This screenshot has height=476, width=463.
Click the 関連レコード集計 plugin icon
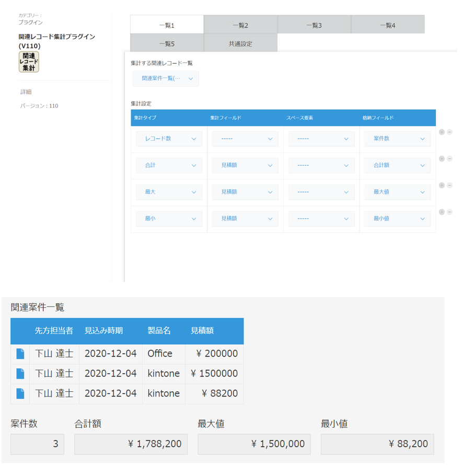(29, 62)
